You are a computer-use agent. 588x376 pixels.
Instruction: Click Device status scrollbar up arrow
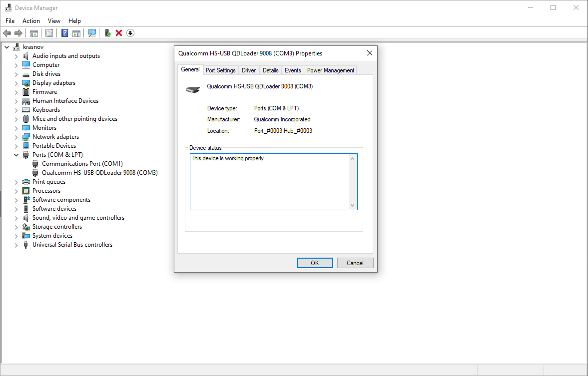click(353, 159)
